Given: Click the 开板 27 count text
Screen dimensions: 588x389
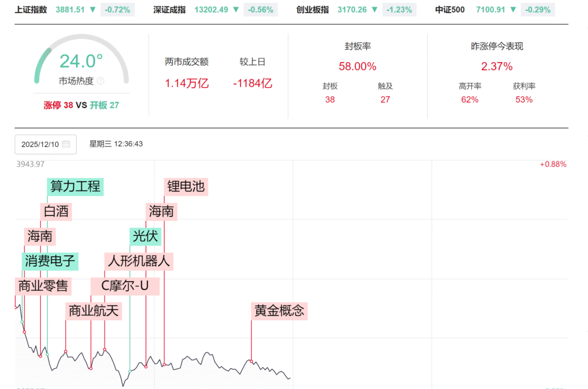Looking at the screenshot, I should coord(105,105).
